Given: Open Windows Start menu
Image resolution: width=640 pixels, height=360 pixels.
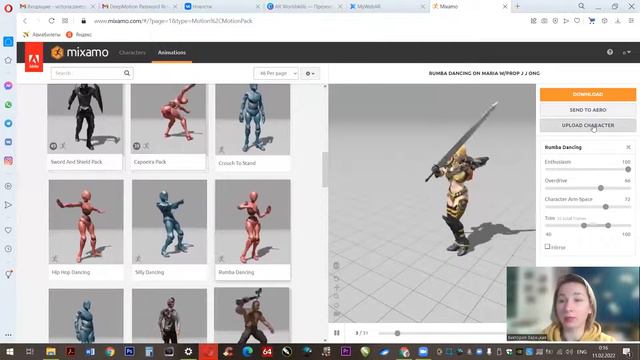Looking at the screenshot, I should [x=9, y=351].
